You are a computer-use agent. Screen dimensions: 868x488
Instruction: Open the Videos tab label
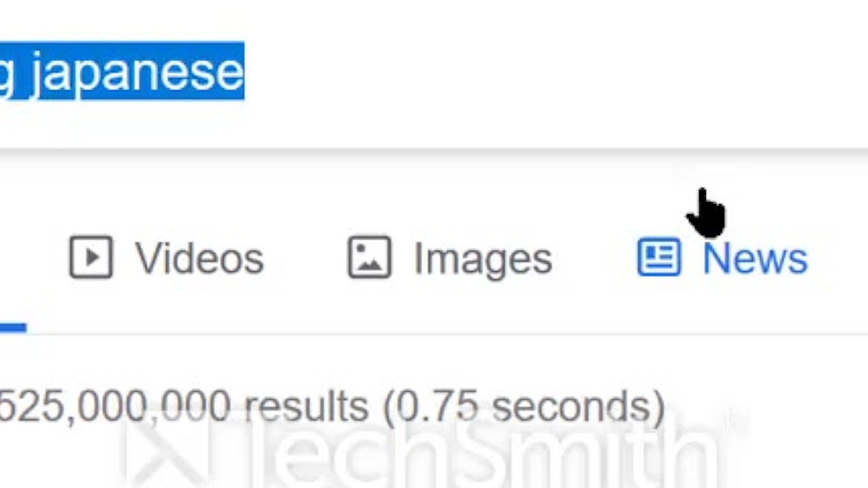point(199,259)
